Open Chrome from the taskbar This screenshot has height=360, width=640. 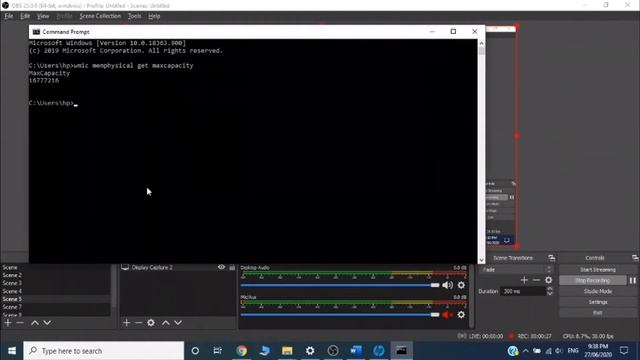pyautogui.click(x=242, y=351)
